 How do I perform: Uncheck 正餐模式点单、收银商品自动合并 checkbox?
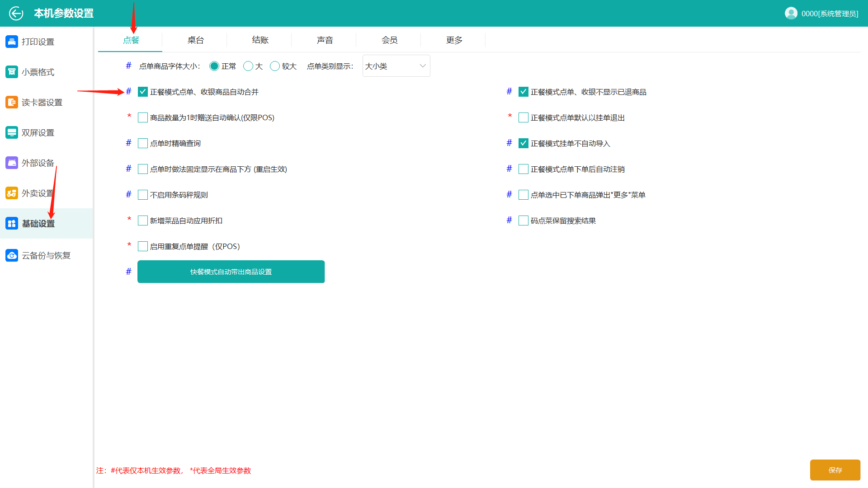[x=143, y=92]
